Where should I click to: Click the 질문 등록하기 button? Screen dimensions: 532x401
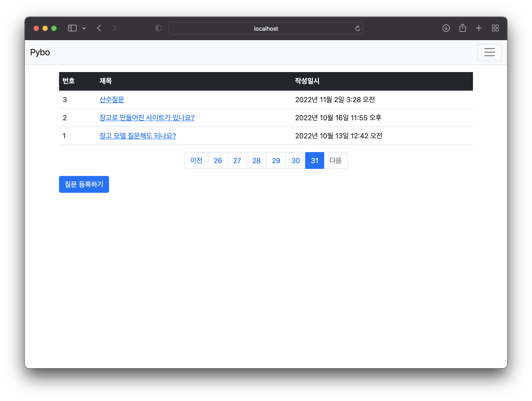coord(84,184)
